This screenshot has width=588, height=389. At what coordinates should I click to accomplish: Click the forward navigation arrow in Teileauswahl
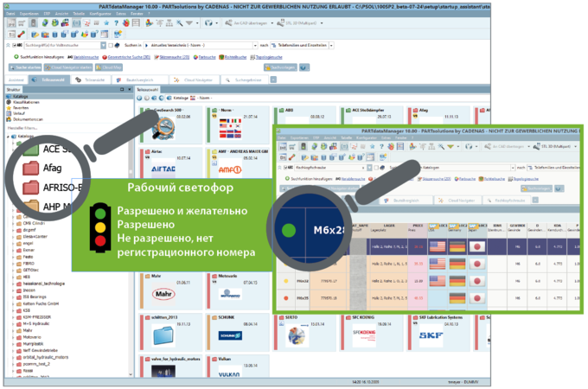[x=147, y=99]
